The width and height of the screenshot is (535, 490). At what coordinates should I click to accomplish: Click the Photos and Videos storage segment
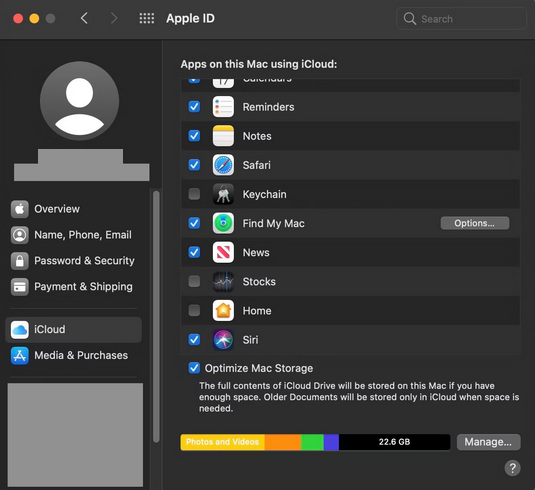[222, 442]
